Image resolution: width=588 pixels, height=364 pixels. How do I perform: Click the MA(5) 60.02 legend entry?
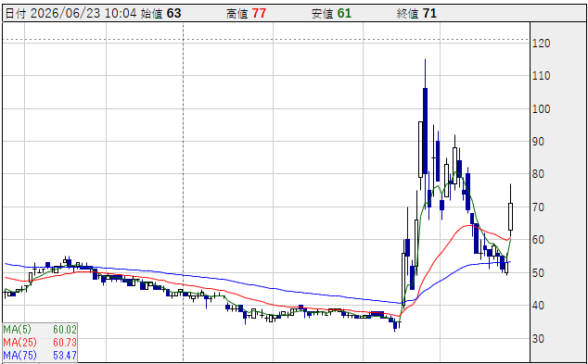[40, 330]
